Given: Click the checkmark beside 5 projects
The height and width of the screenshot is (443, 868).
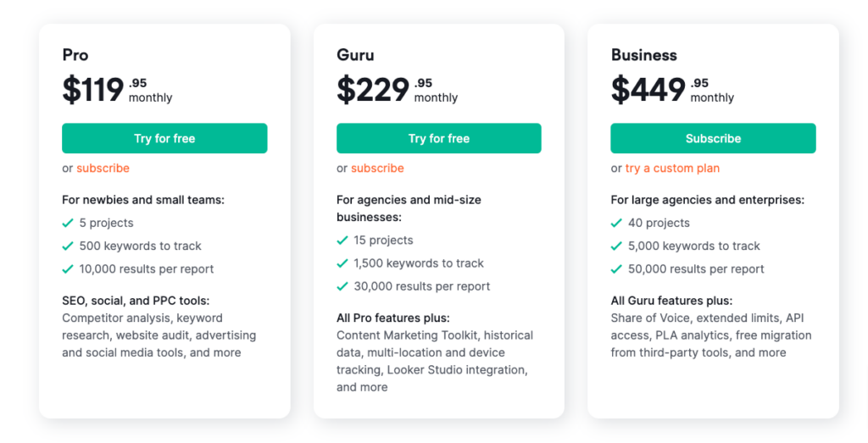Looking at the screenshot, I should (68, 223).
